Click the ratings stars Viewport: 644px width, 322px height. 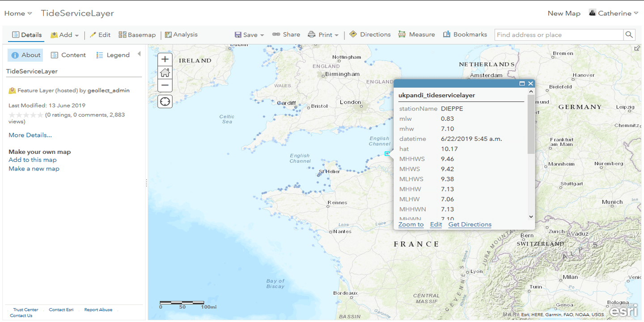(26, 115)
